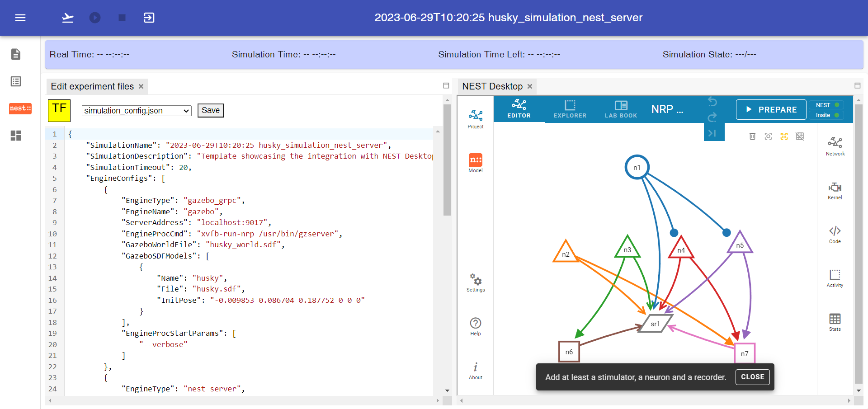
Task: Select the Edit experiment files tab
Action: tap(92, 86)
